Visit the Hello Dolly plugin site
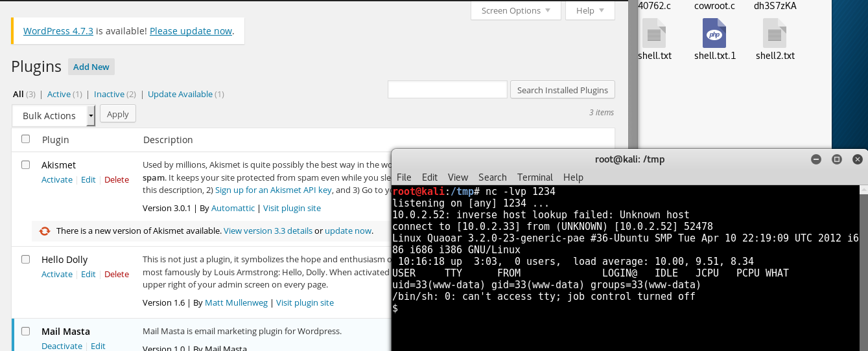Viewport: 868px width, 351px height. point(305,302)
